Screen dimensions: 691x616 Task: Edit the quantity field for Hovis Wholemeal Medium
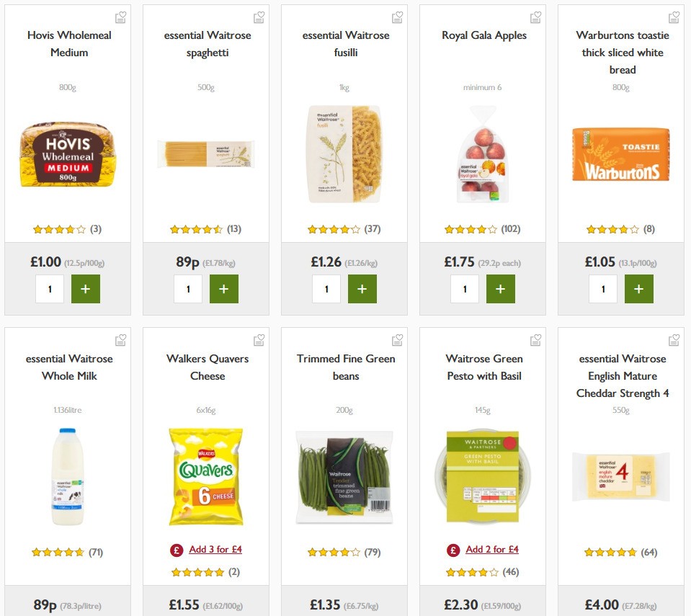click(x=50, y=288)
